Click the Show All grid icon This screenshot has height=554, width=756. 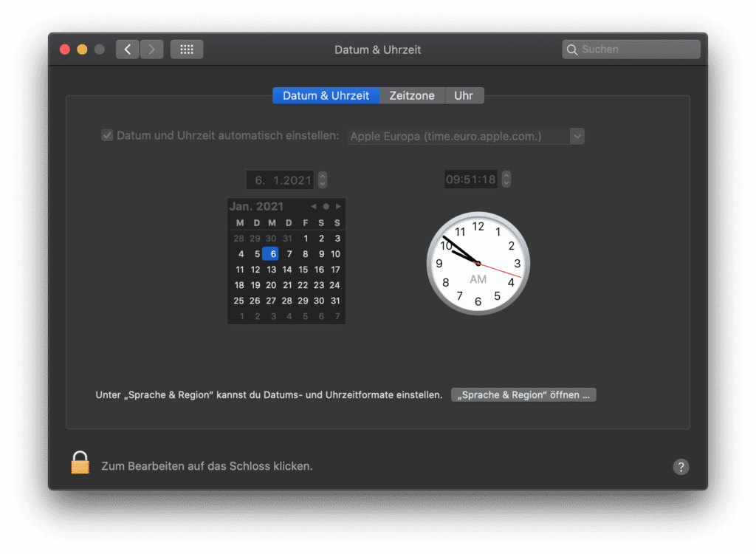click(186, 49)
